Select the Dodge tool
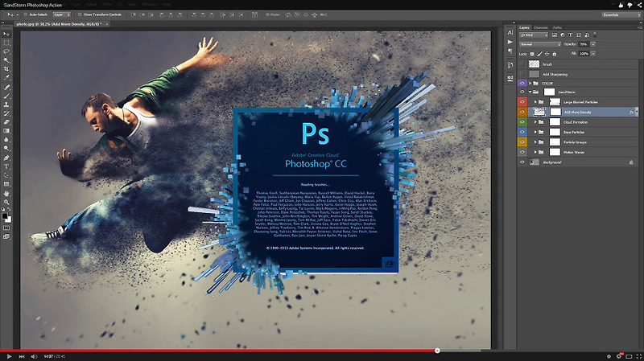This screenshot has width=644, height=361. pyautogui.click(x=6, y=149)
